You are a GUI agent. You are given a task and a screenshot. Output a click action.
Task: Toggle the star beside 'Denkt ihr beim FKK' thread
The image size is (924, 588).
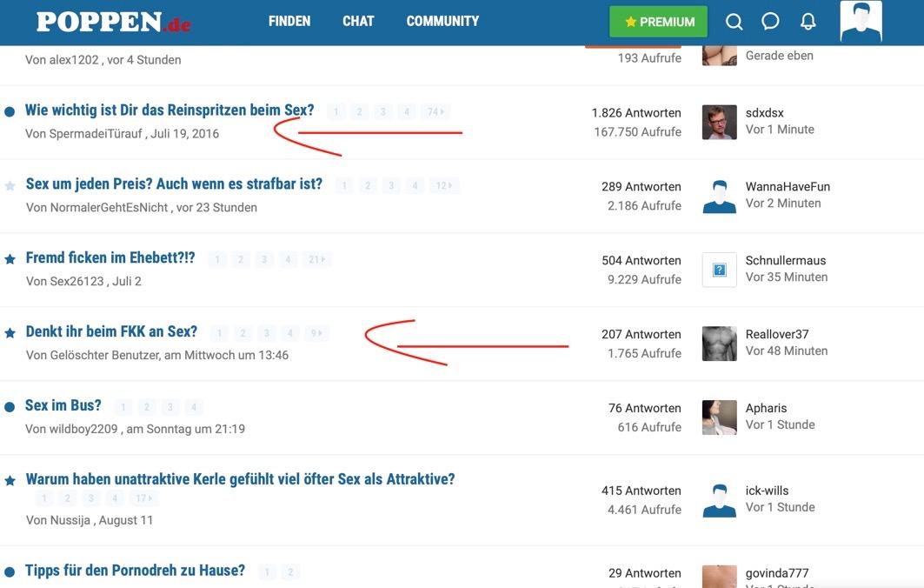click(10, 333)
